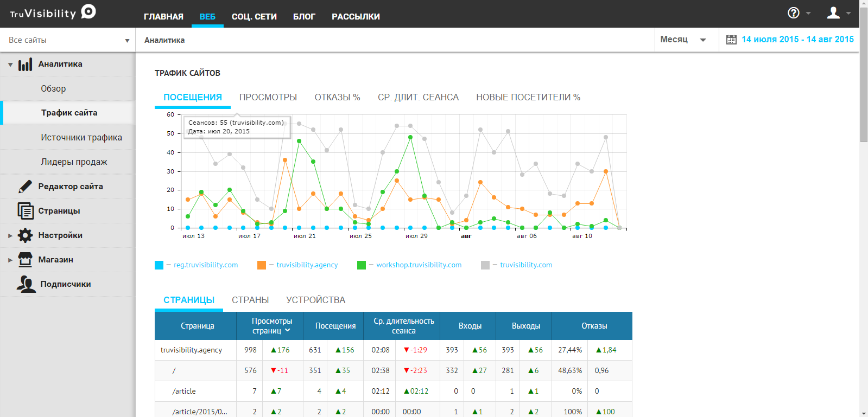This screenshot has height=417, width=868.
Task: Expand the Настройки section arrow
Action: (x=10, y=235)
